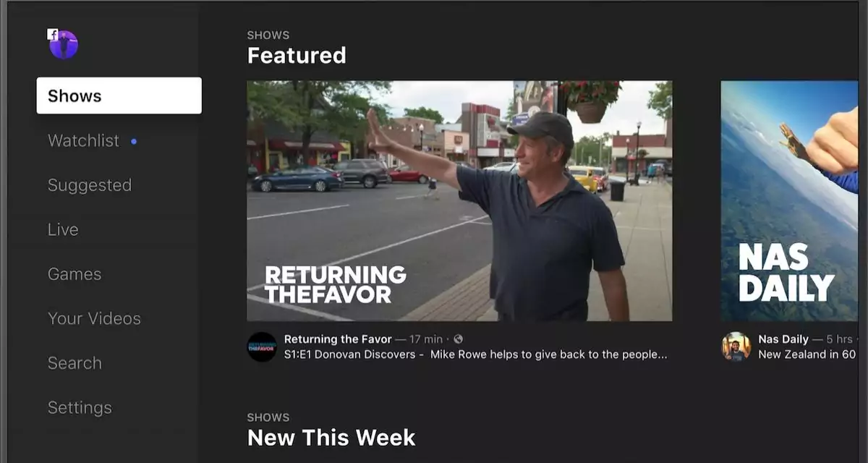Select Your Videos in sidebar
The height and width of the screenshot is (463, 868).
pyautogui.click(x=94, y=318)
